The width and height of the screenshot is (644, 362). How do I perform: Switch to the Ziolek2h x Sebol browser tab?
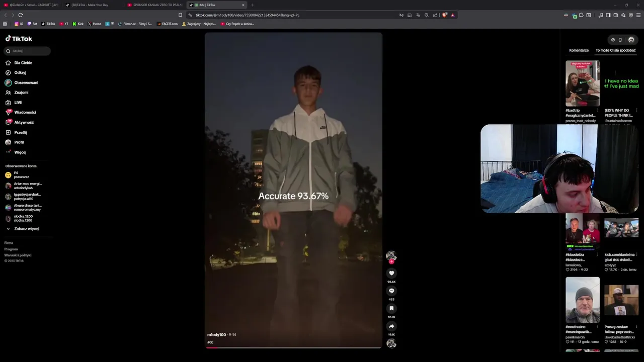31,5
